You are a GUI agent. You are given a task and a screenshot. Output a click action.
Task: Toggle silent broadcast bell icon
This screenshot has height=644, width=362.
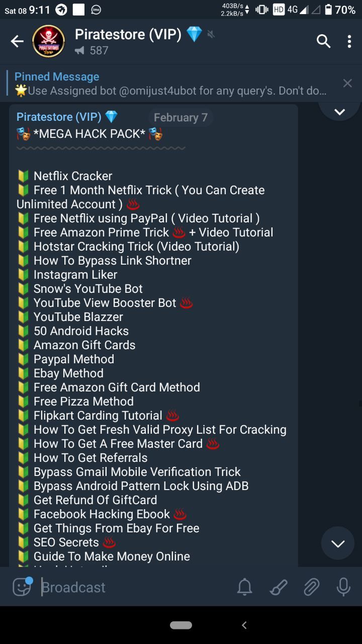coord(245,587)
